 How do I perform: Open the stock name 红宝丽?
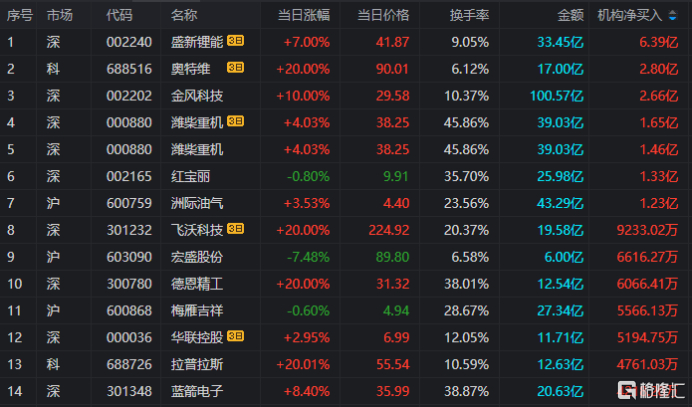pos(190,176)
